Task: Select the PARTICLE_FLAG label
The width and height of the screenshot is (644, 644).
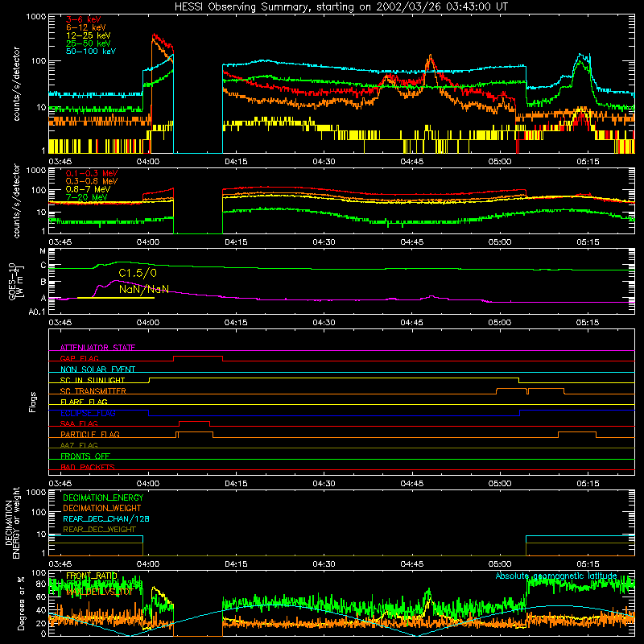Action: click(x=90, y=435)
